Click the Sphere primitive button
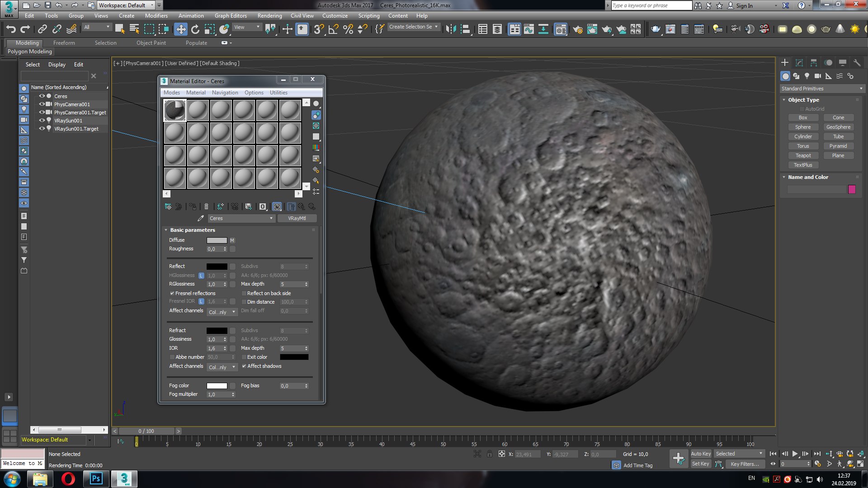Viewport: 868px width, 488px height. [803, 127]
